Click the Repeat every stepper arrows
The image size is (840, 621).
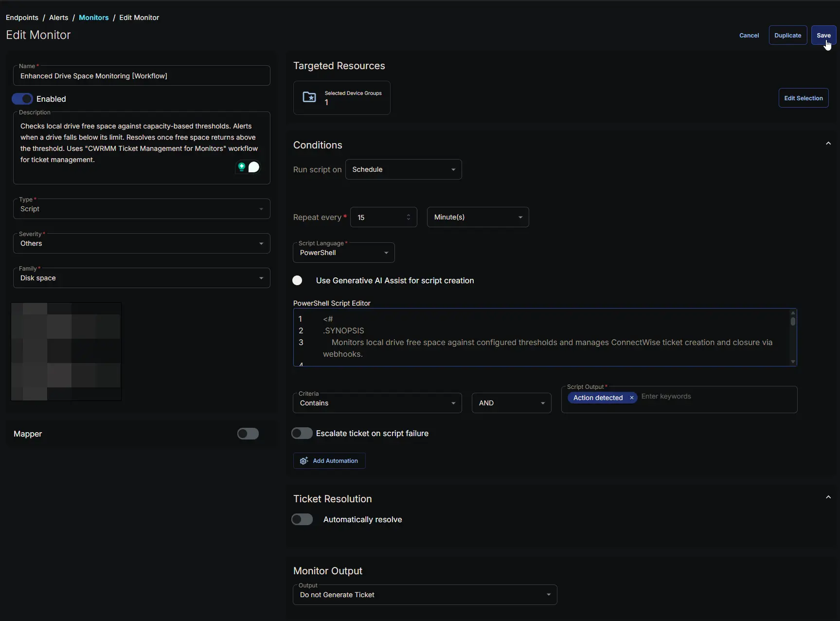point(409,217)
